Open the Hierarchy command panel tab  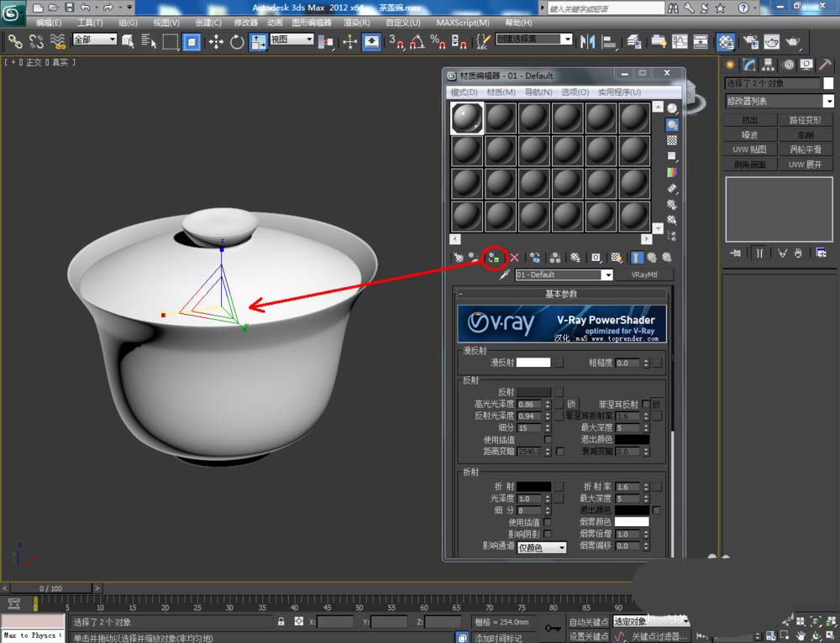[769, 65]
